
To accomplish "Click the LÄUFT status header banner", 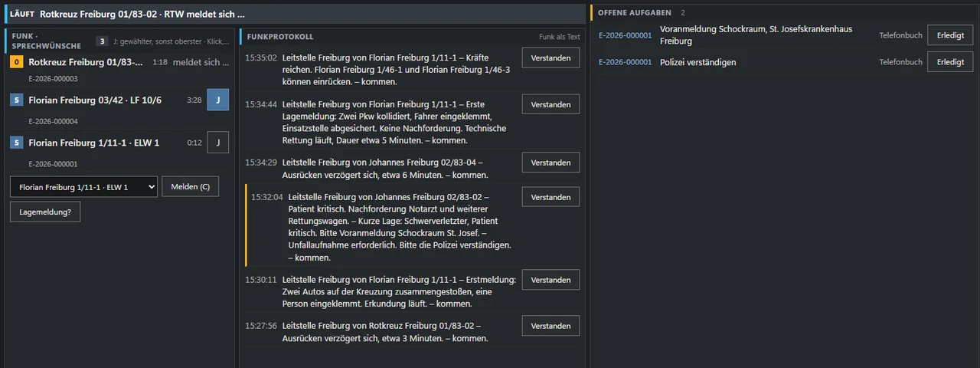I will click(296, 14).
